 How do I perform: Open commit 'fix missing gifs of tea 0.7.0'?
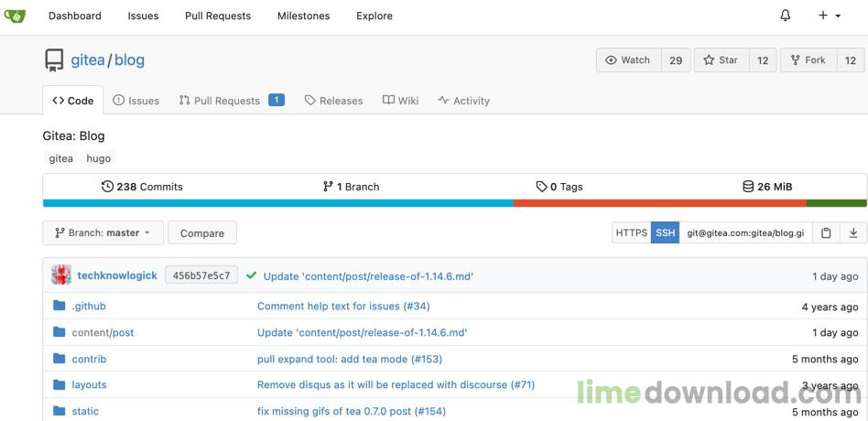pyautogui.click(x=352, y=411)
